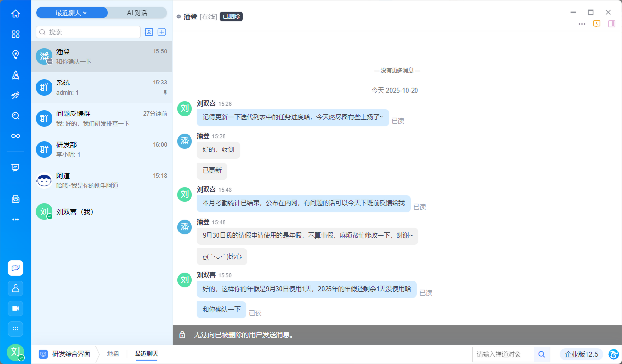
Task: Open the 刘双喜（我） chat
Action: point(102,212)
